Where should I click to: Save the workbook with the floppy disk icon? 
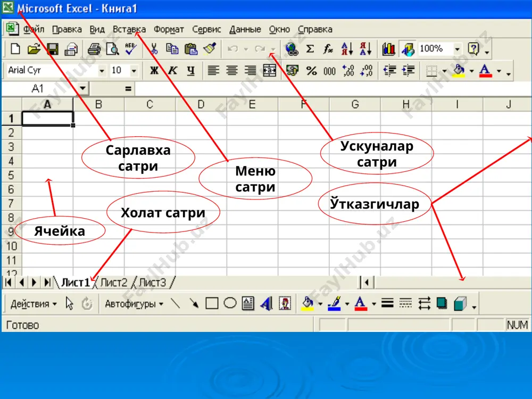coord(53,49)
